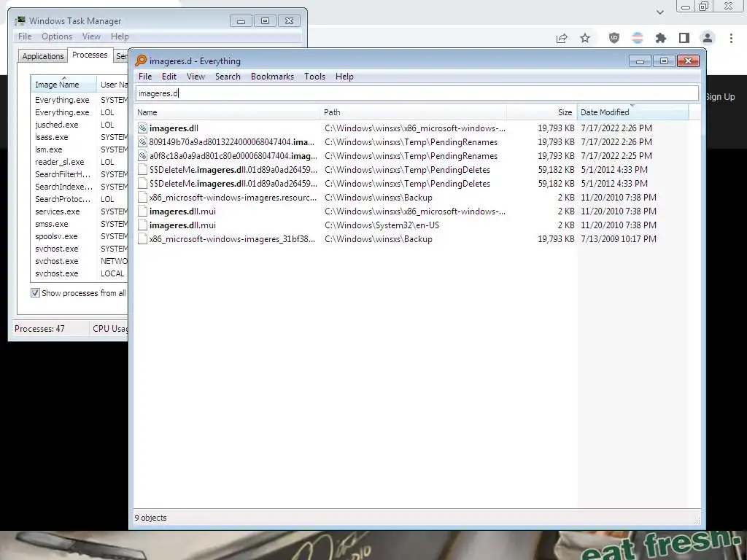Open the Bookmarks menu in Everything
The width and height of the screenshot is (747, 560).
(273, 77)
